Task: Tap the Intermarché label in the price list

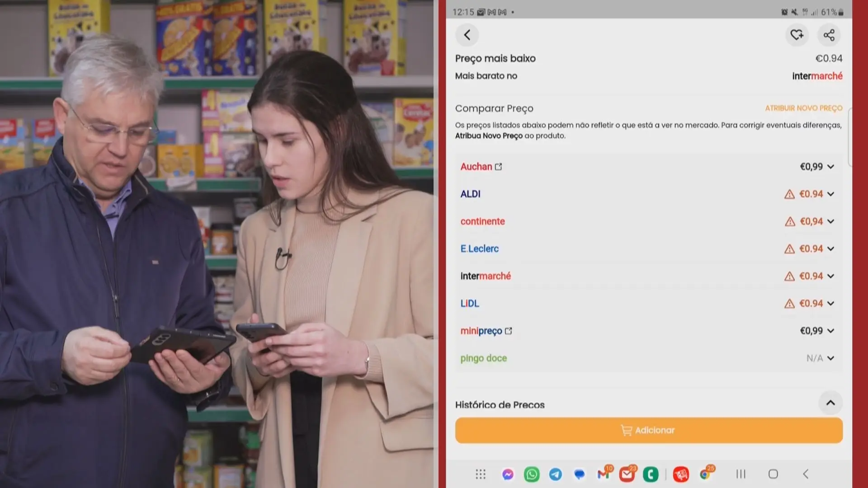Action: click(x=486, y=276)
